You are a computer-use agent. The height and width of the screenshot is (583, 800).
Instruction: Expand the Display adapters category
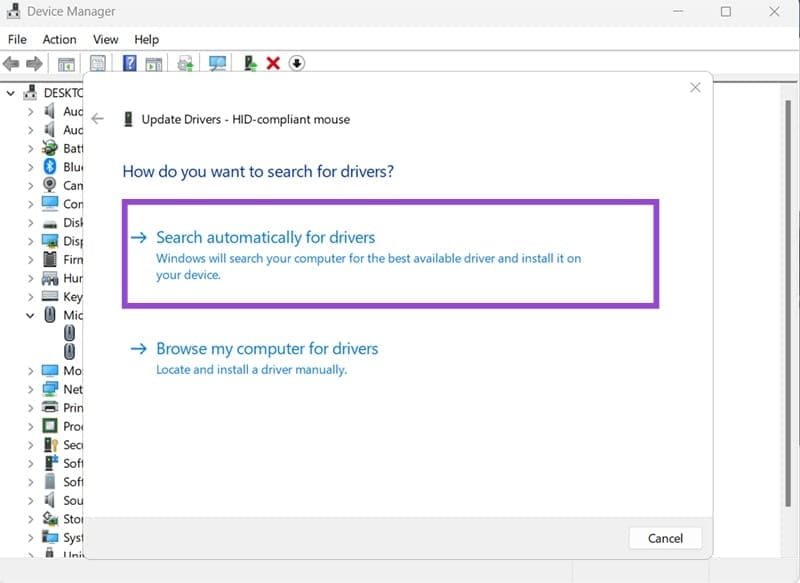(x=29, y=241)
